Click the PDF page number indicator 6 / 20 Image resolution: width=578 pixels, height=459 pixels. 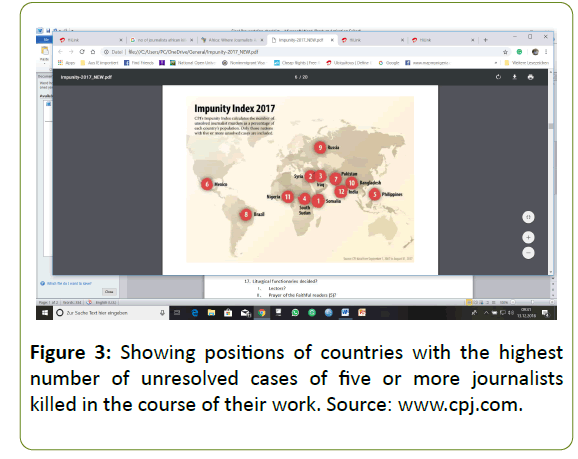tap(301, 77)
